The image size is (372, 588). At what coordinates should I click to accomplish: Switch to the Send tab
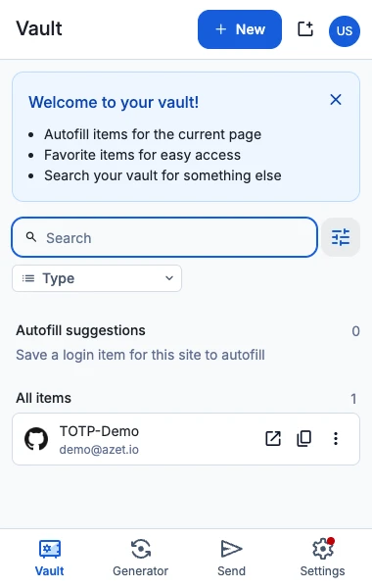click(231, 558)
